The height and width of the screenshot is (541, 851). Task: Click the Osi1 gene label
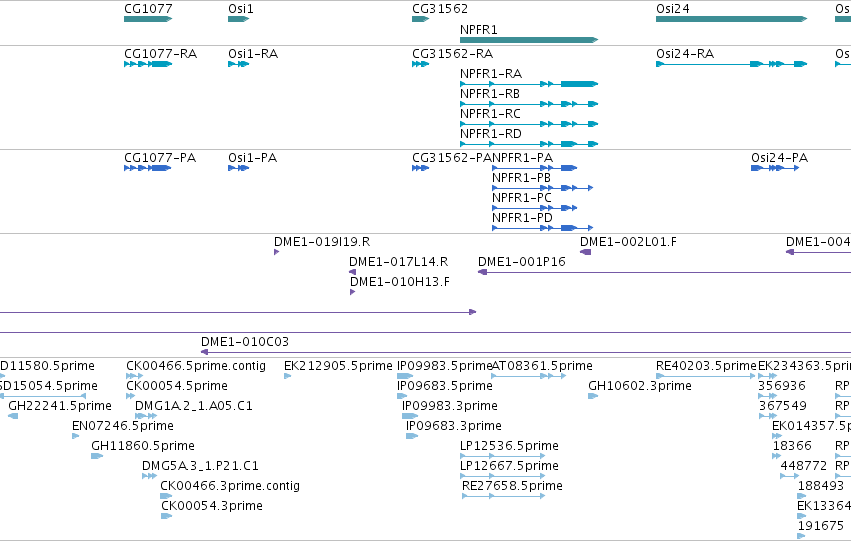click(x=240, y=9)
